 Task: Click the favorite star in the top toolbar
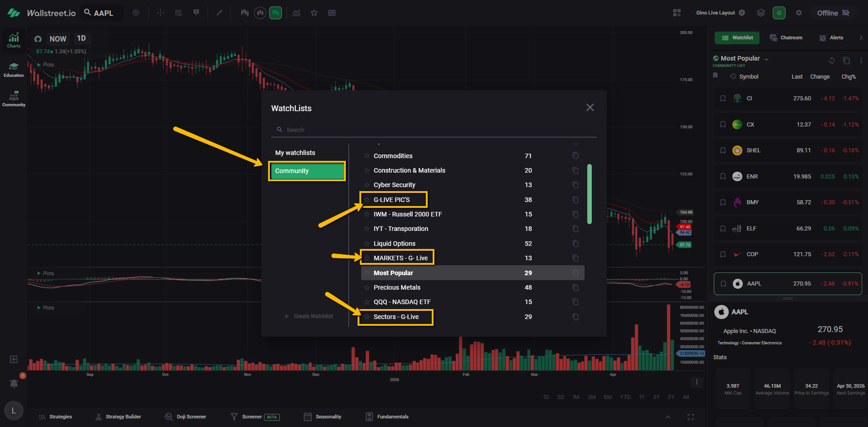pos(314,13)
